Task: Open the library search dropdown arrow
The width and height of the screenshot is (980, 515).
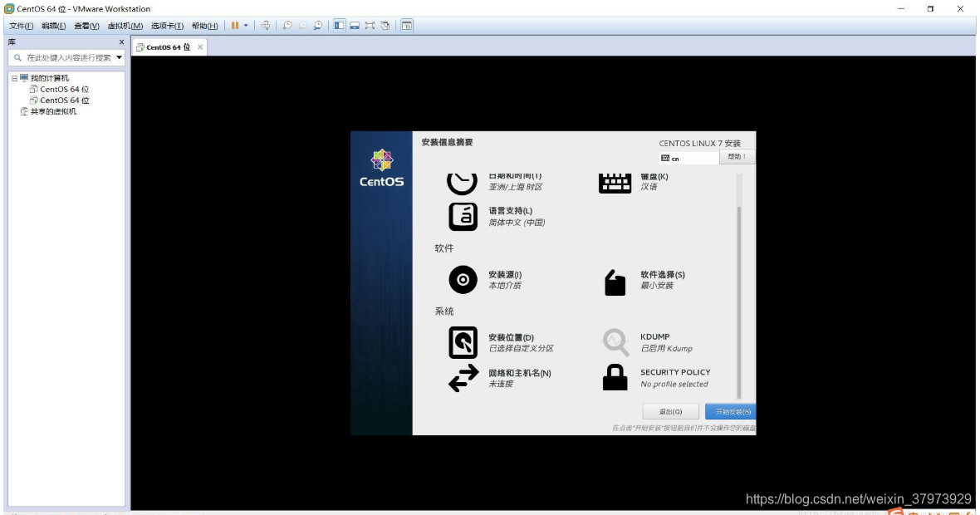Action: (119, 57)
